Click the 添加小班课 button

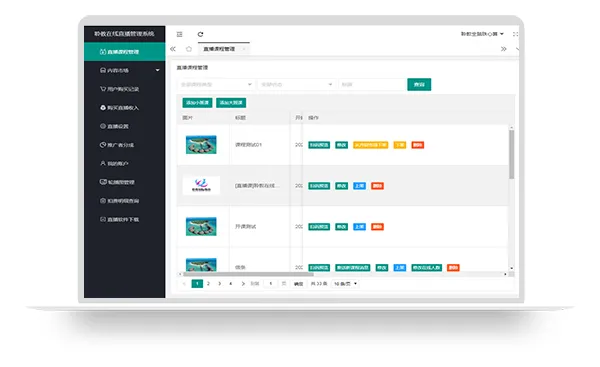[x=197, y=103]
